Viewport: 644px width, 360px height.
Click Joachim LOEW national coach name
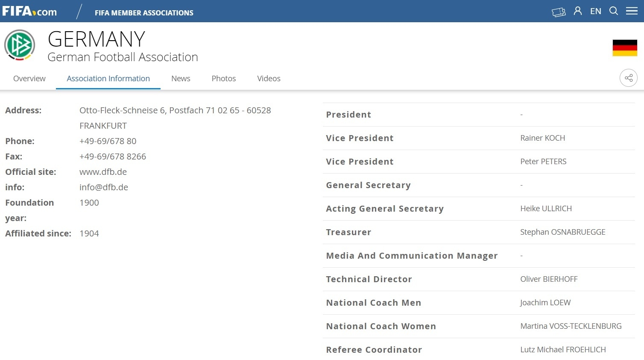click(545, 303)
